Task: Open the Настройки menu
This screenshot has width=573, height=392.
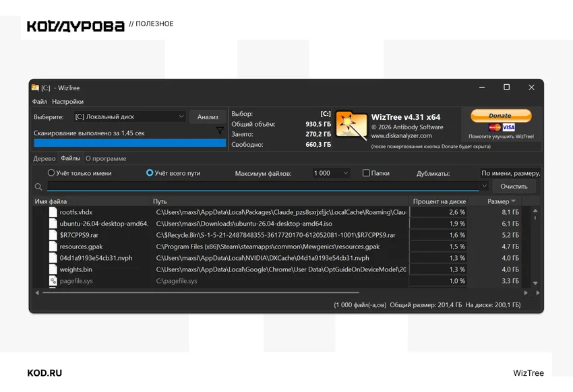Action: 67,102
